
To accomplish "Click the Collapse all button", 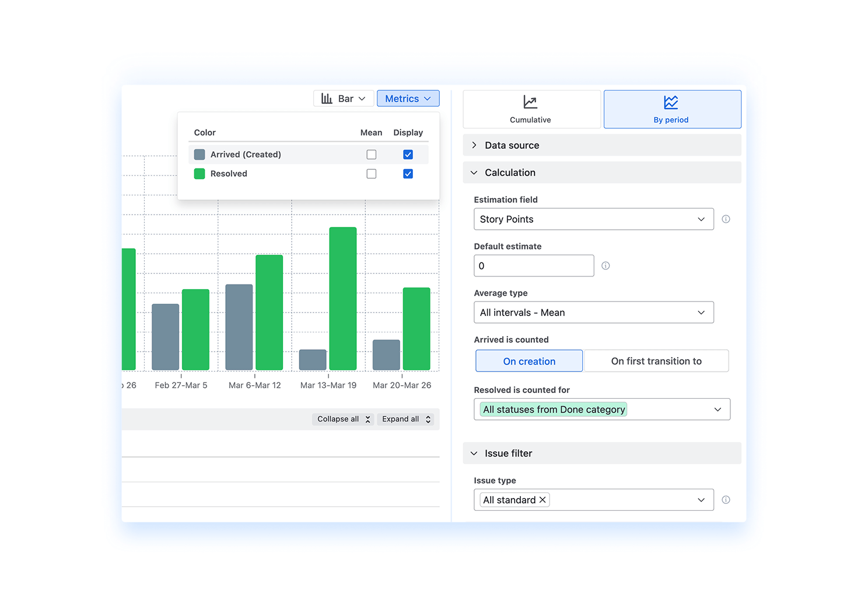I will (x=342, y=419).
